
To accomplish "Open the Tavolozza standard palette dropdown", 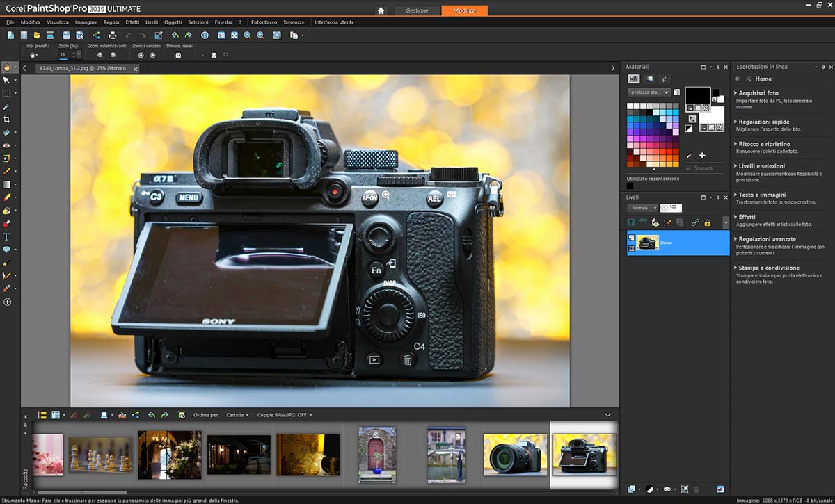I will (649, 92).
